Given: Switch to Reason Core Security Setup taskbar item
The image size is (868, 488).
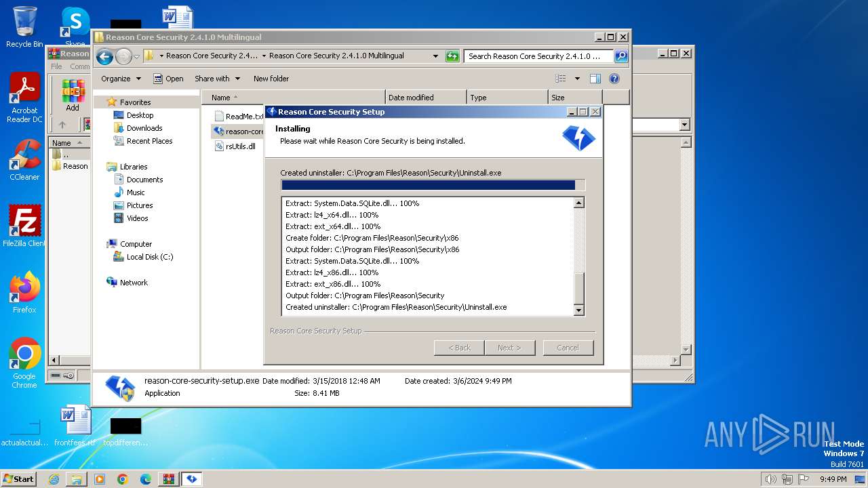Looking at the screenshot, I should coord(192,479).
